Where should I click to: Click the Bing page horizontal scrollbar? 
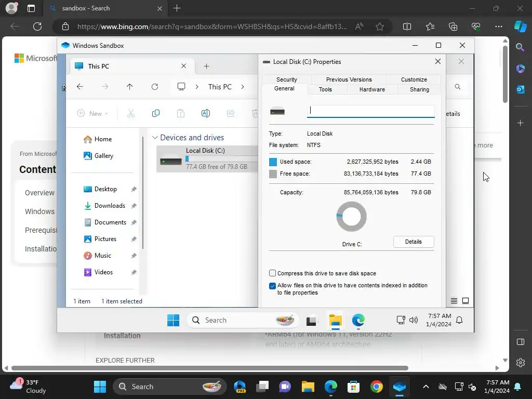[x=210, y=368]
